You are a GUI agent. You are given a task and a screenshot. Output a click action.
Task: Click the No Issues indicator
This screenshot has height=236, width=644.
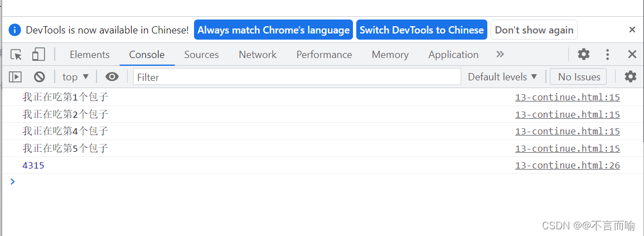click(579, 77)
